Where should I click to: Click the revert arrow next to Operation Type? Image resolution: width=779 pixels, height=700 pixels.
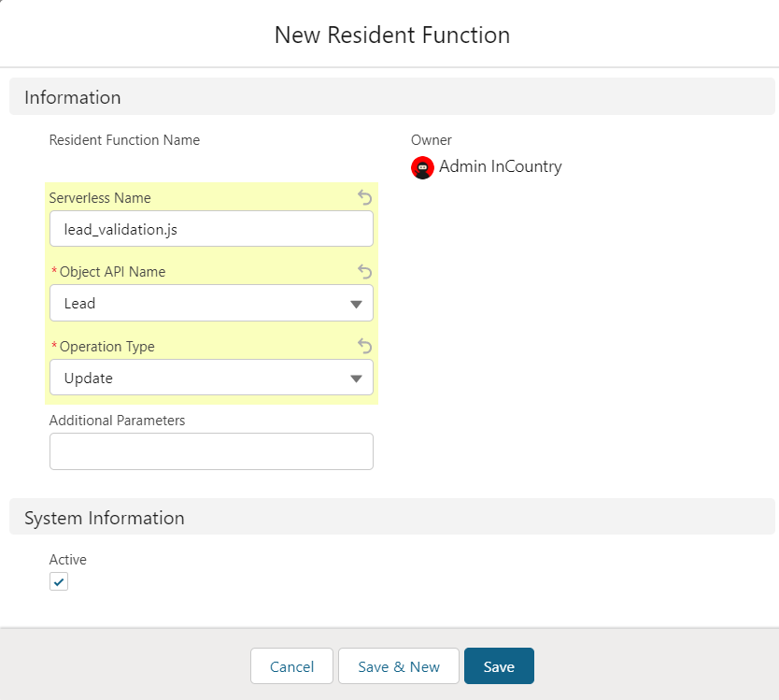(363, 346)
